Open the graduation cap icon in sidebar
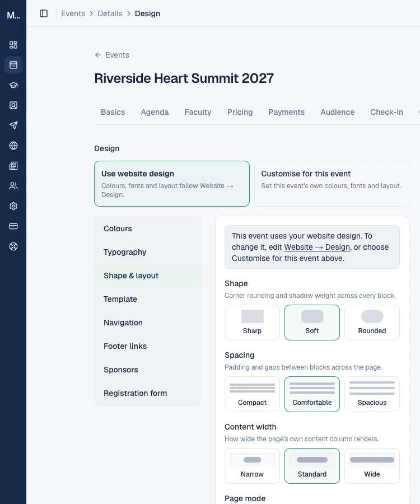 (13, 85)
